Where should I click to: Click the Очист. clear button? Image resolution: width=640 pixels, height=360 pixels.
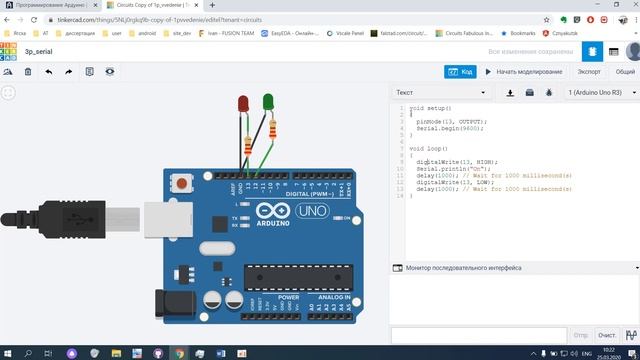pyautogui.click(x=607, y=336)
